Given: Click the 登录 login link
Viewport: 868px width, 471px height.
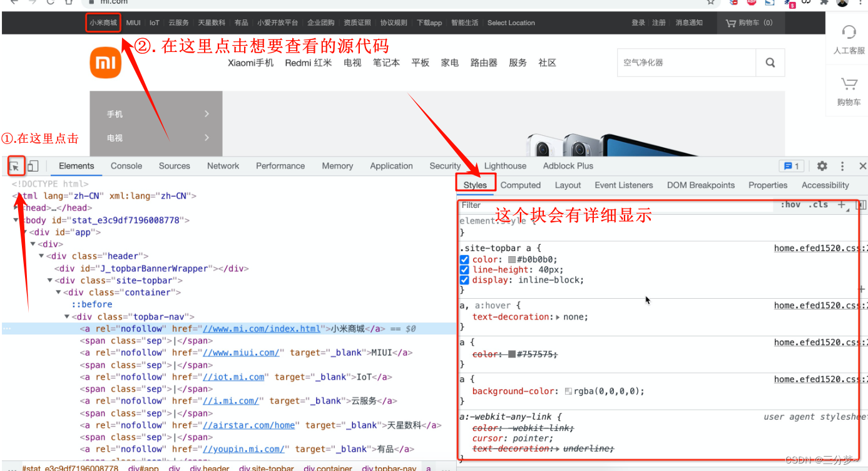Looking at the screenshot, I should pos(638,23).
